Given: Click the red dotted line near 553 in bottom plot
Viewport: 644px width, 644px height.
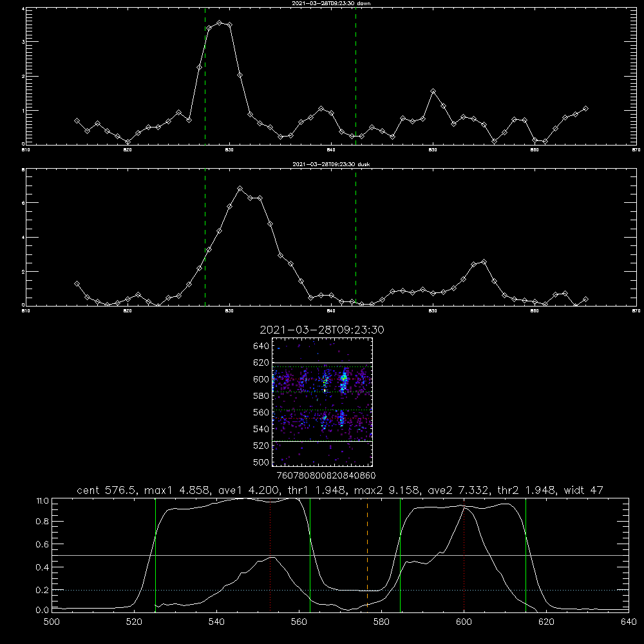Looking at the screenshot, I should 270,555.
